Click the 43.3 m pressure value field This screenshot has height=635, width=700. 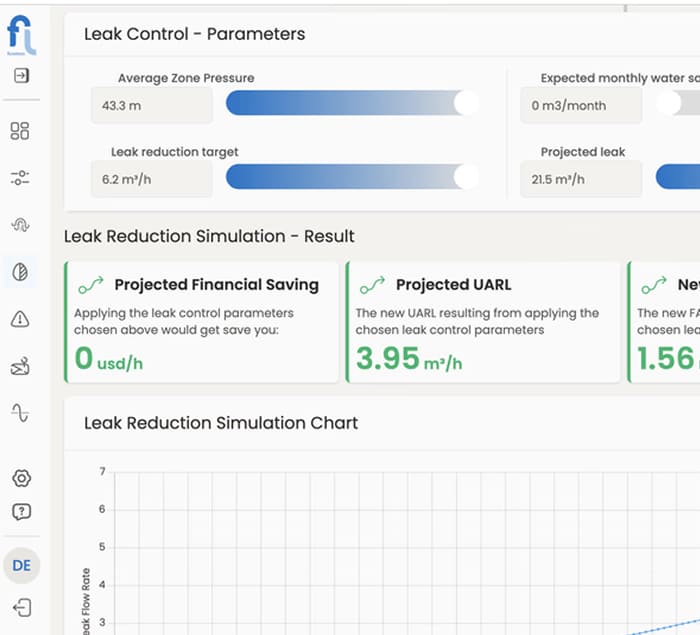[x=152, y=105]
